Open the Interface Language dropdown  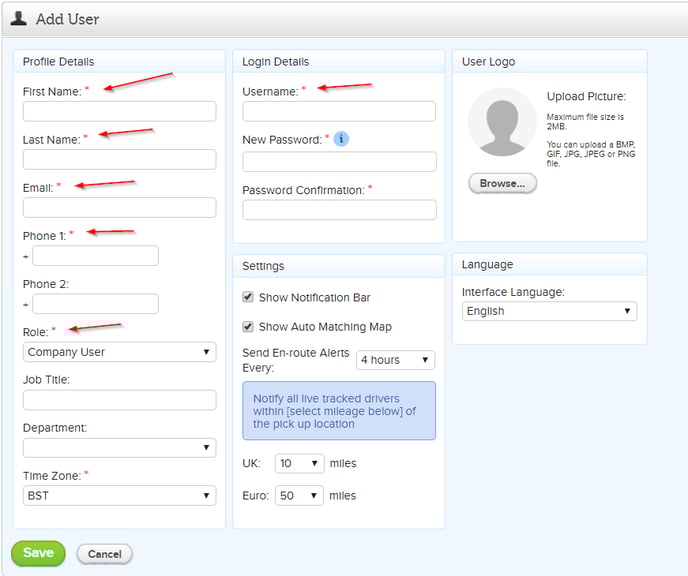[x=549, y=311]
